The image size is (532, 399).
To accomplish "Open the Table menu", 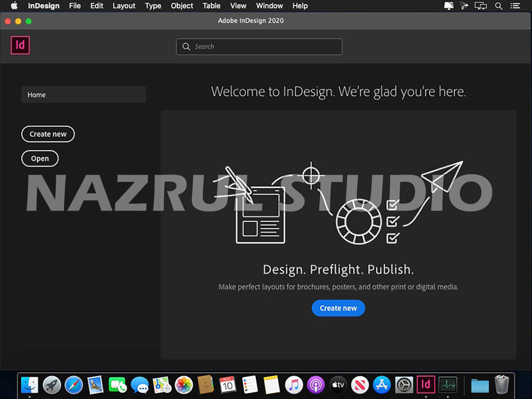I will point(211,6).
